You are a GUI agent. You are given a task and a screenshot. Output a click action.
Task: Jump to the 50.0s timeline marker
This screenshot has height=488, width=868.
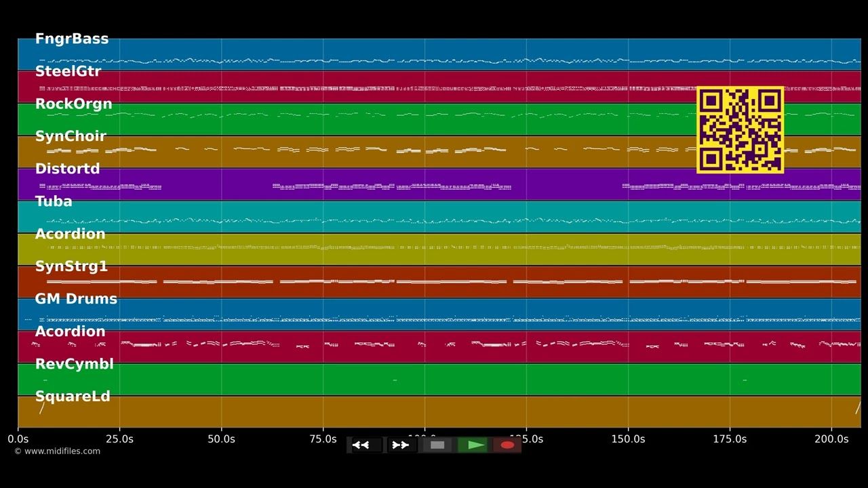pos(221,439)
